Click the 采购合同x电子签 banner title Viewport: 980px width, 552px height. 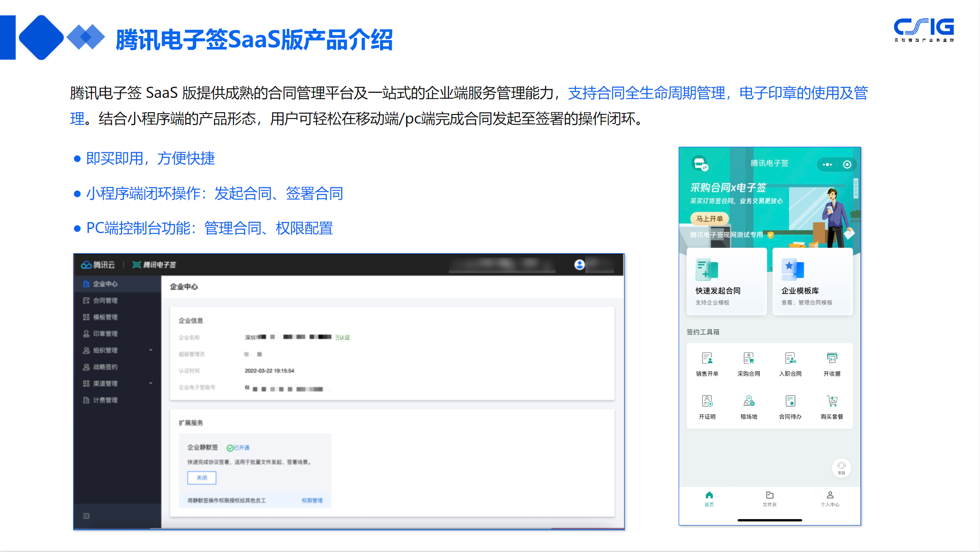click(728, 188)
